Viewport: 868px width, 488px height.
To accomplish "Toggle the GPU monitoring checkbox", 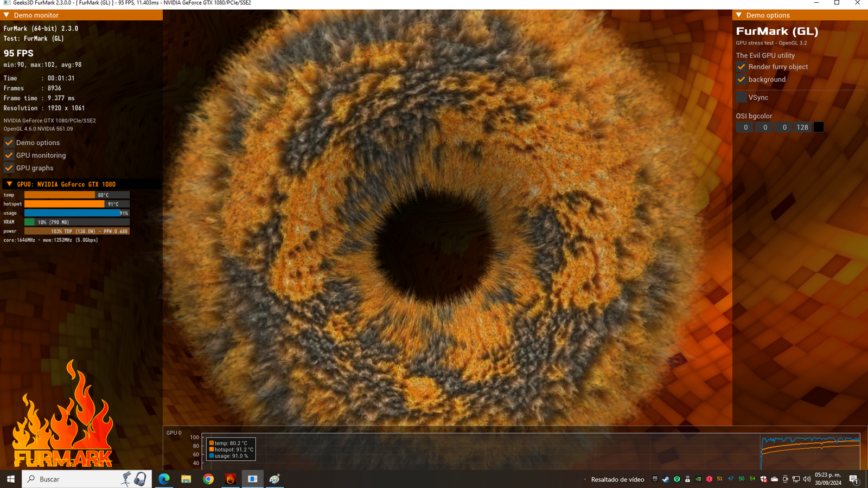I will click(9, 155).
